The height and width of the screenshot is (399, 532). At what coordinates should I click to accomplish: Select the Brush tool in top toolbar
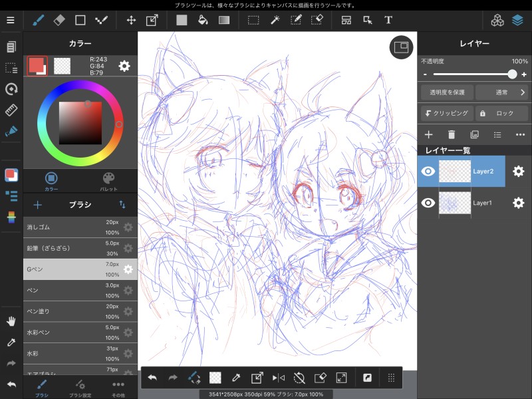tap(39, 20)
